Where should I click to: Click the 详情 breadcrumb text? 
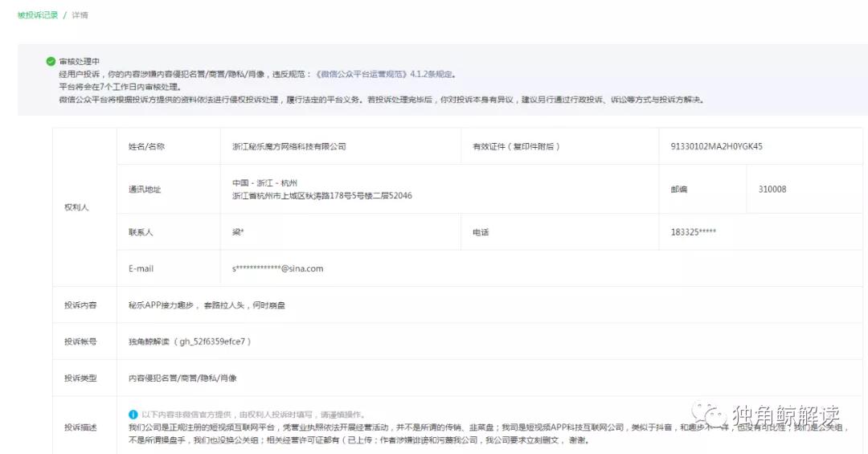coord(80,15)
